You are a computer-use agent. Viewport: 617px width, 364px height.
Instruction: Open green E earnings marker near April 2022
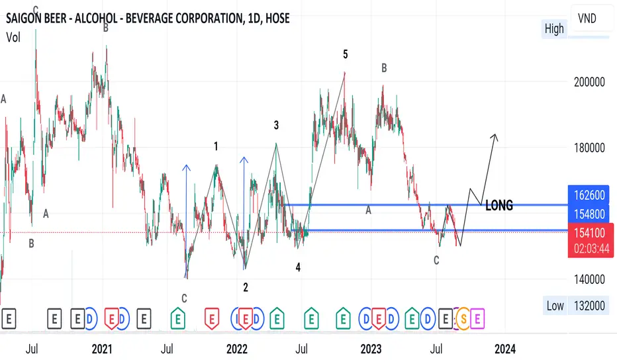click(277, 318)
